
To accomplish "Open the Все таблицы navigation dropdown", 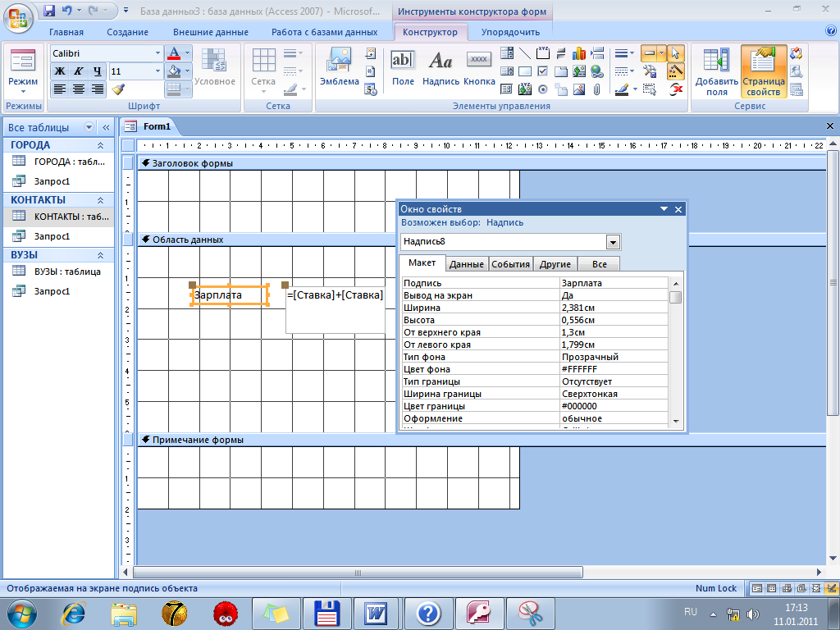I will (89, 127).
